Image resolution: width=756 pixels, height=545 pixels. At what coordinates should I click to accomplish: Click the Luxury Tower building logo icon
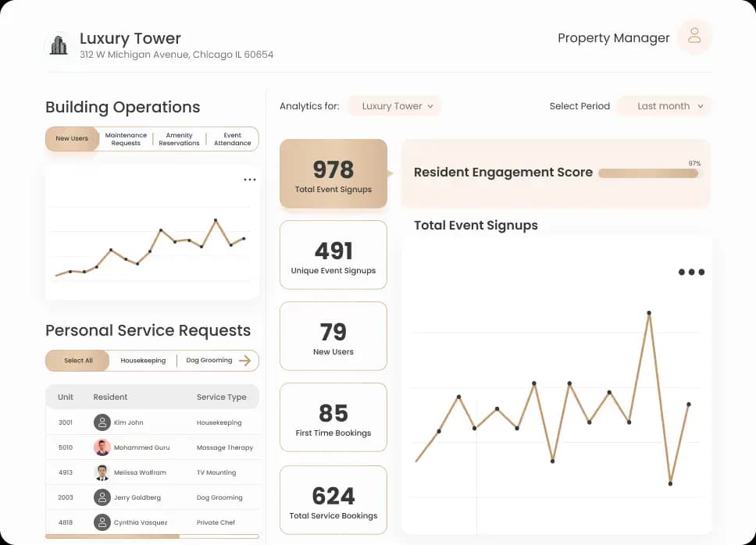pyautogui.click(x=59, y=45)
